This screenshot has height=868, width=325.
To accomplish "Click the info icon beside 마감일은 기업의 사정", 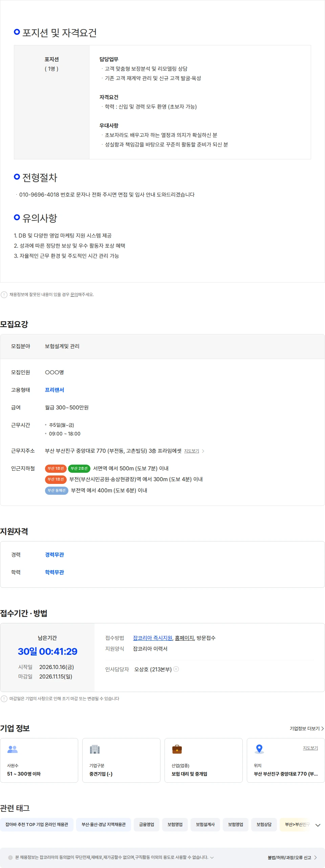I will click(4, 699).
